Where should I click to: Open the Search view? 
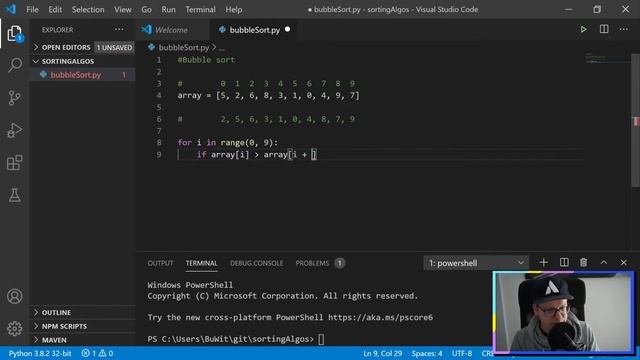(x=15, y=65)
